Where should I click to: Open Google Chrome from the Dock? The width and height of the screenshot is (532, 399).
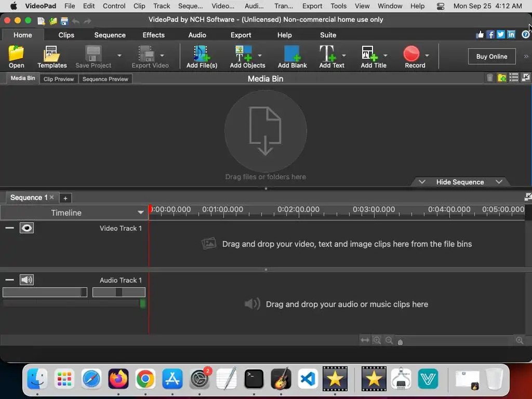click(145, 378)
